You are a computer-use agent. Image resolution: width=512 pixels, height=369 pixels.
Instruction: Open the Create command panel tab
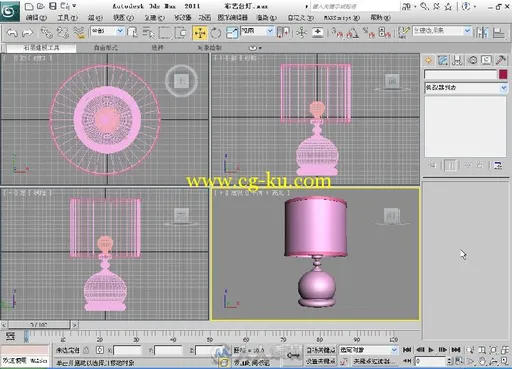(x=429, y=60)
